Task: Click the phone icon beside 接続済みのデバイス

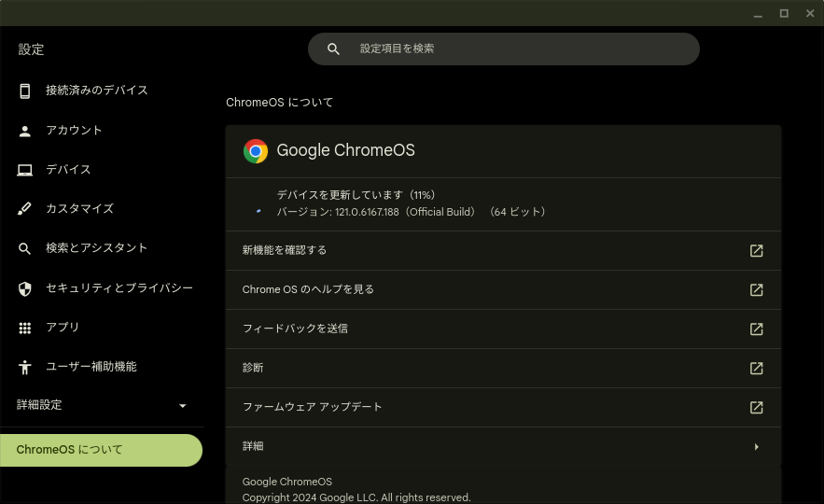Action: point(24,91)
